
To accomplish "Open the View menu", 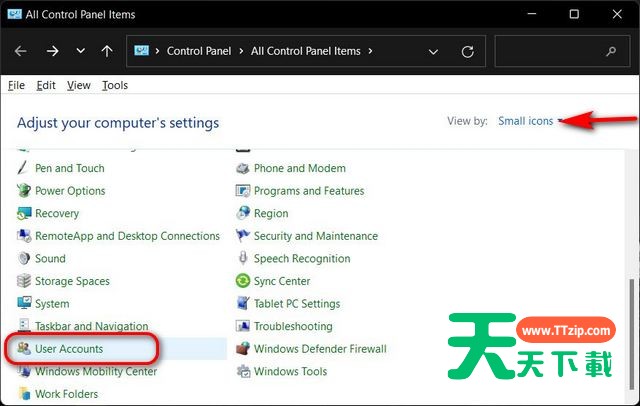I will (x=79, y=85).
